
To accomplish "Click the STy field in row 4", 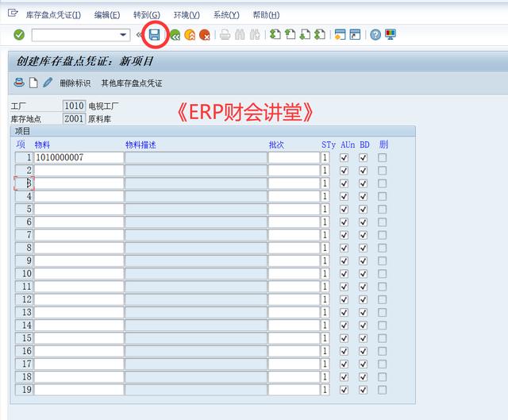I will [325, 196].
